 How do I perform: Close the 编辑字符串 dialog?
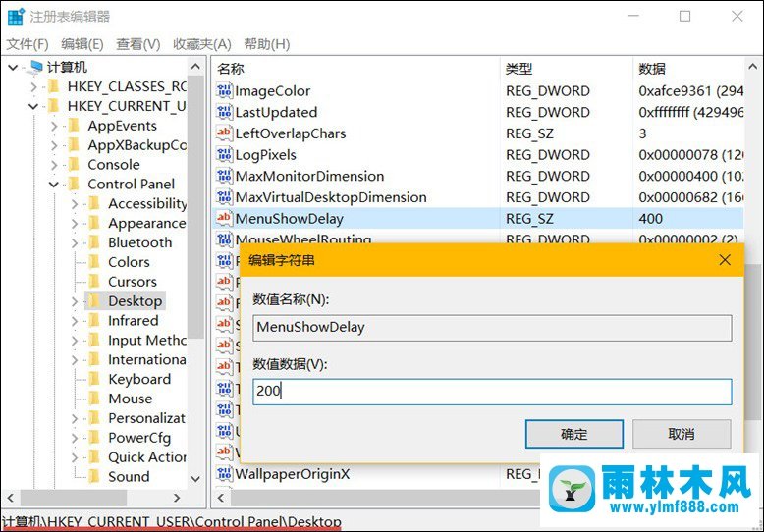[725, 260]
